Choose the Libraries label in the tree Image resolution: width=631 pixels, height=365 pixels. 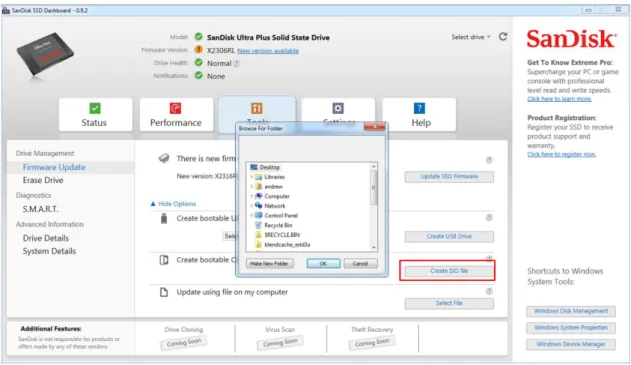[274, 177]
